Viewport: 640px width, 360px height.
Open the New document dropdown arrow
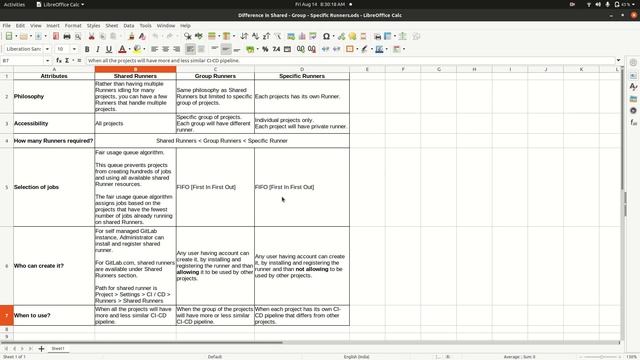[16, 36]
